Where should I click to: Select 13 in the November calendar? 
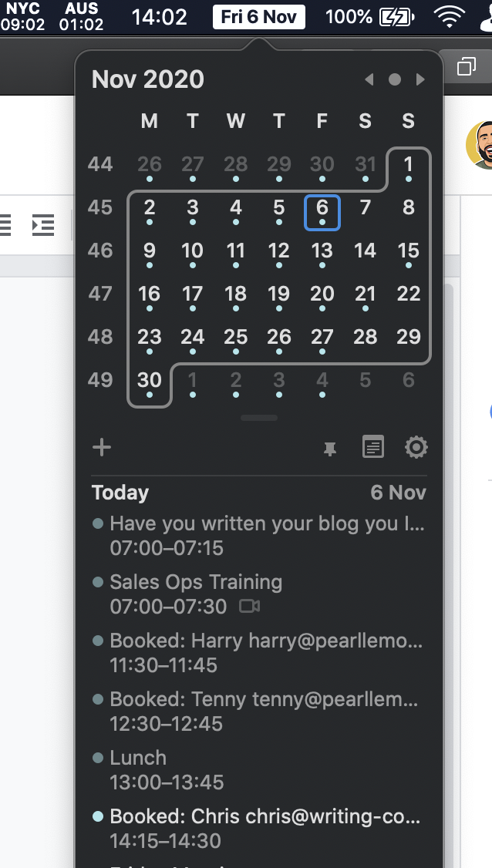tap(322, 251)
